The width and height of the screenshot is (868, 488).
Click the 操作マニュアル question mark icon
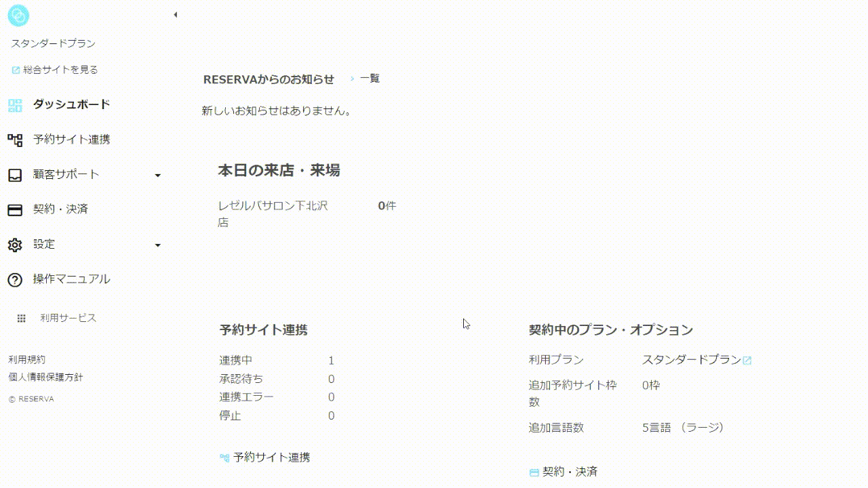[15, 279]
